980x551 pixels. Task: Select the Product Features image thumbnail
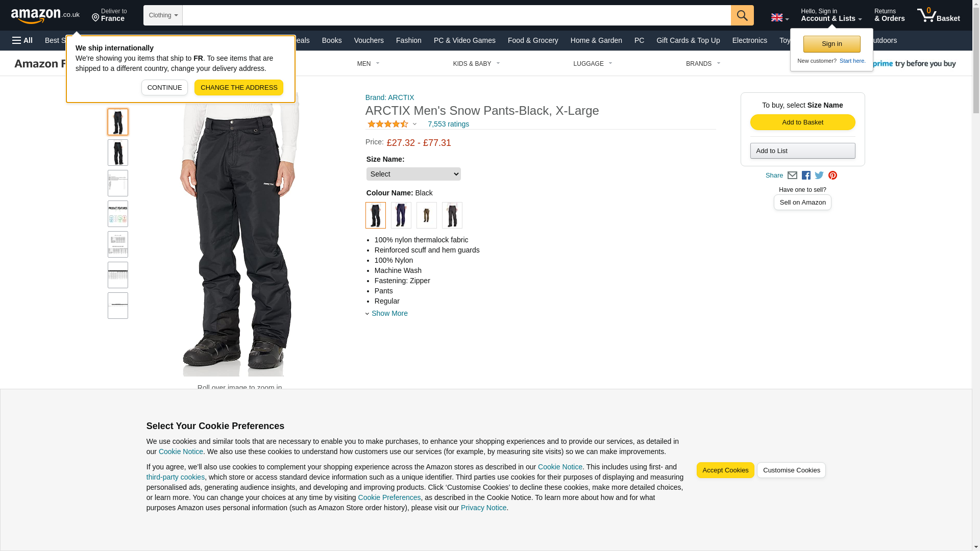118,214
